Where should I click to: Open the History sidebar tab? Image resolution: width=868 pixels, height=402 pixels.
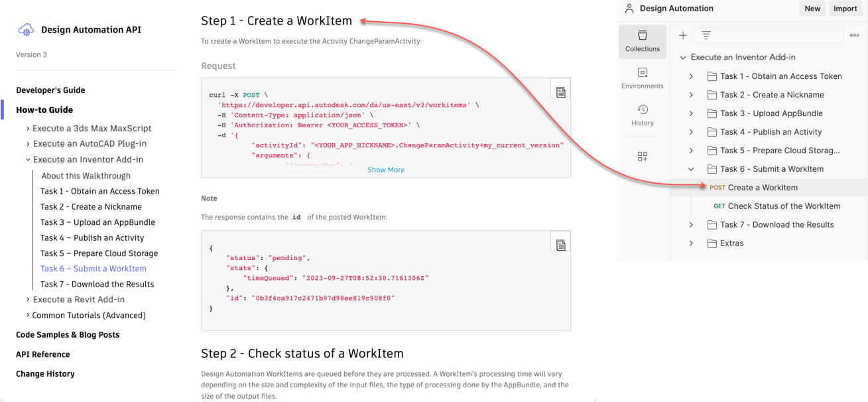[643, 115]
